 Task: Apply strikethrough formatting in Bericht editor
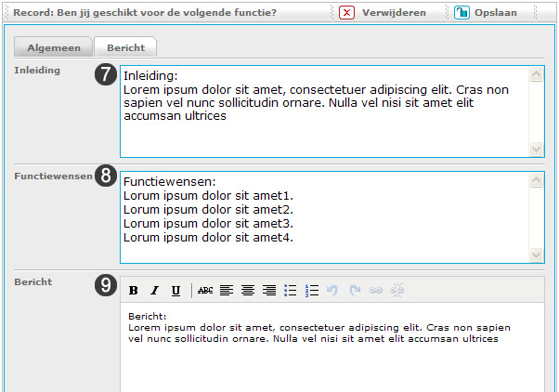click(x=205, y=291)
